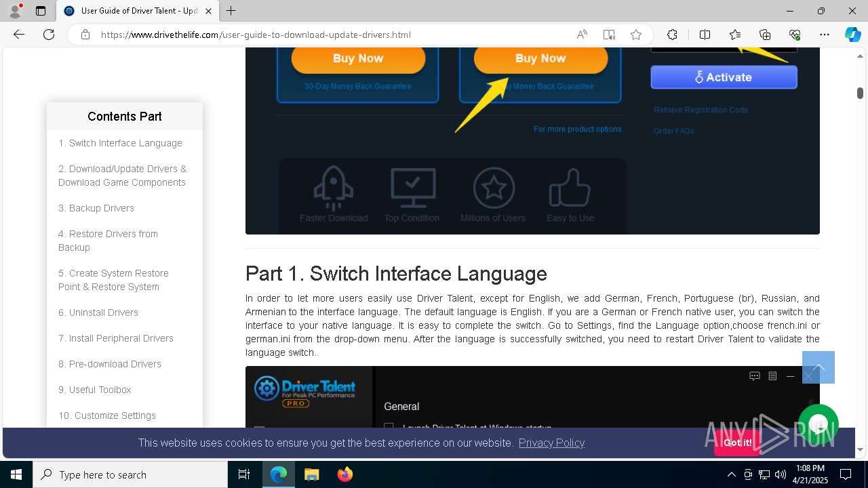The image size is (868, 488).
Task: Click left Buy Now button
Action: (358, 59)
